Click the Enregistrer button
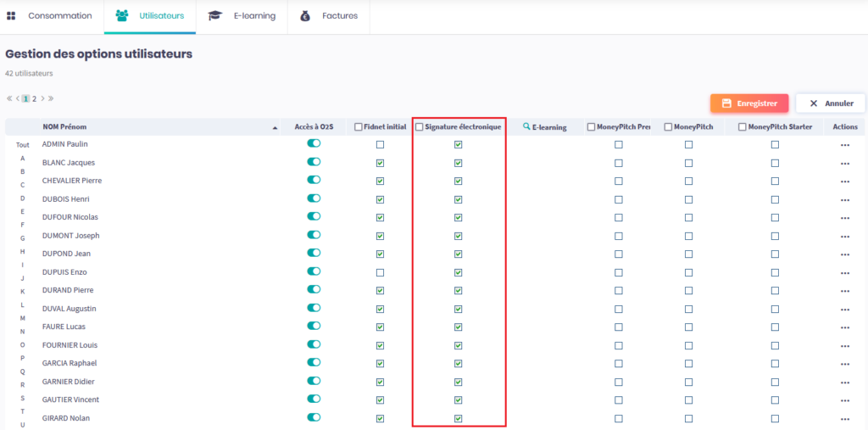868x430 pixels. 749,103
